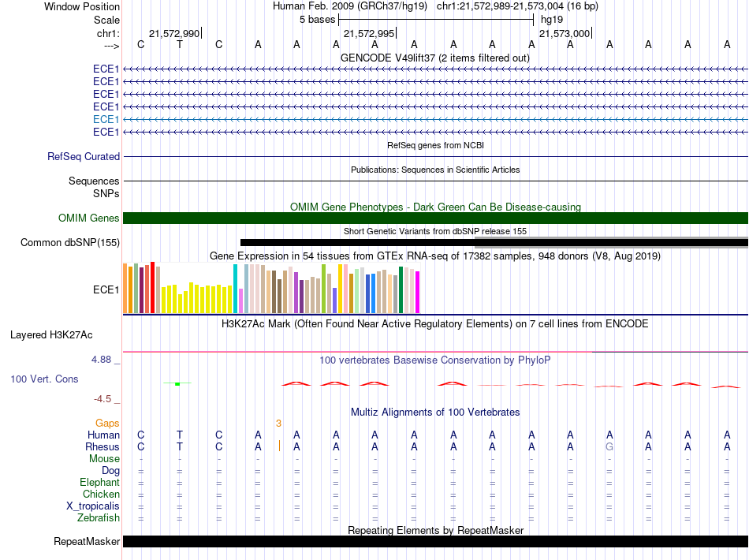Click the orange Gaps number 3
749x560 pixels.
point(278,424)
